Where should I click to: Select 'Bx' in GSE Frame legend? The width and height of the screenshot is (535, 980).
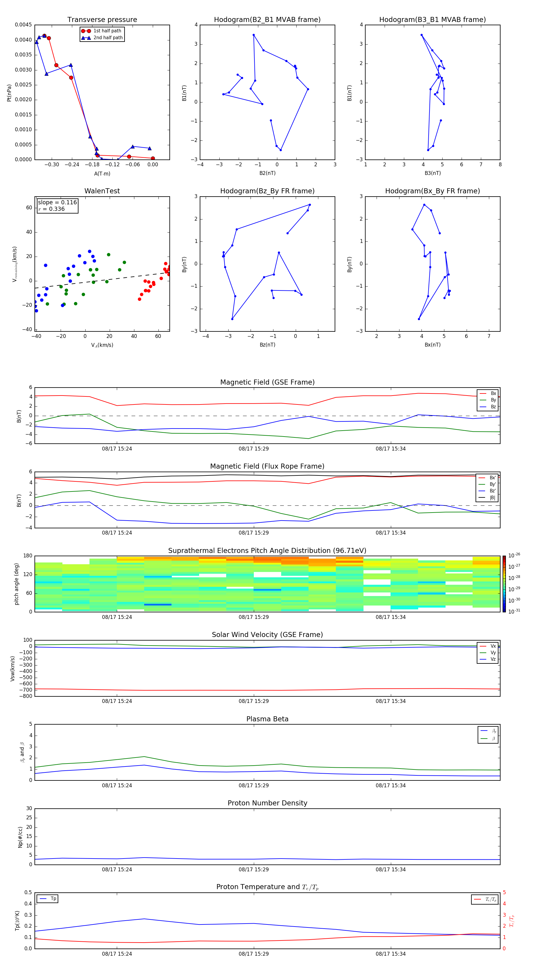[x=488, y=393]
